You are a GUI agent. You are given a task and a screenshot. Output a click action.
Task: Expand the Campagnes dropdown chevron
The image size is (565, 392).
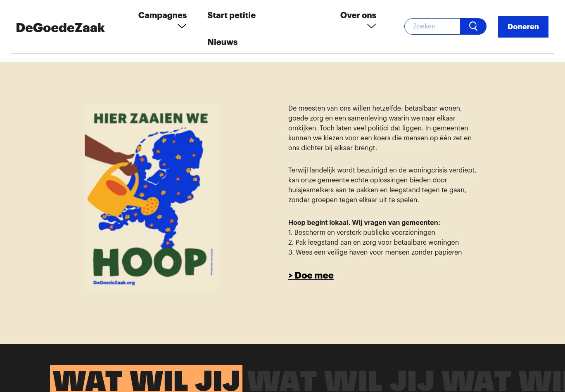click(x=182, y=26)
